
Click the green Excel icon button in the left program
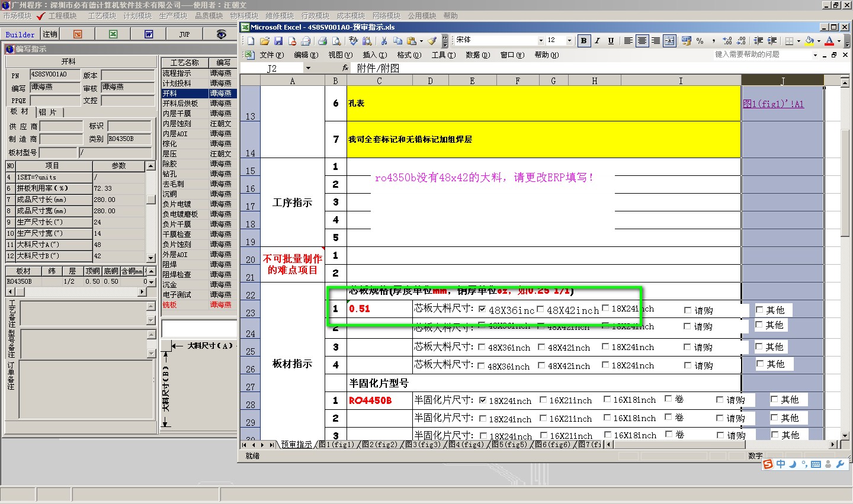[113, 34]
